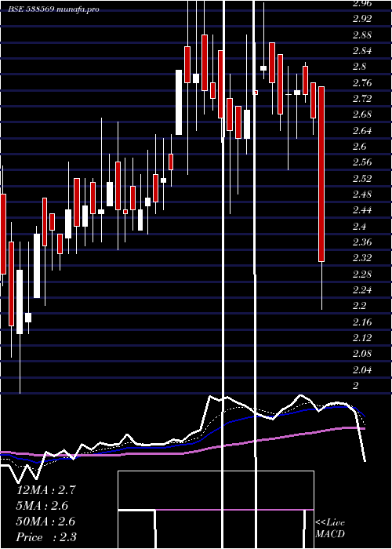Click the 2.04 price axis label

pos(362,370)
